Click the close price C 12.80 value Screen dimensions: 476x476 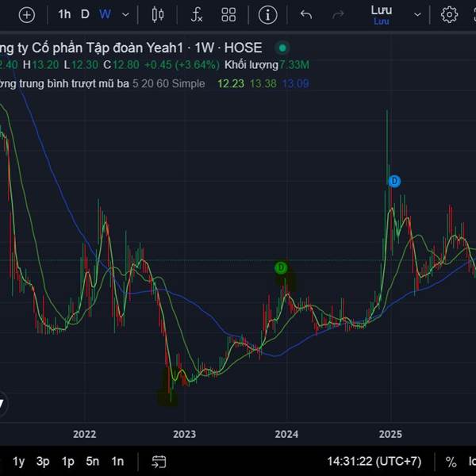121,65
